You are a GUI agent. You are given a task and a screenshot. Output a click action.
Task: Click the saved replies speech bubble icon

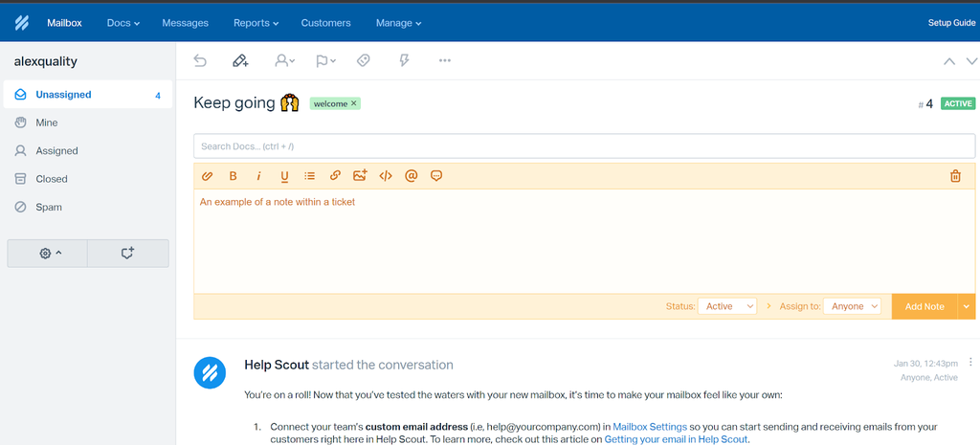436,176
